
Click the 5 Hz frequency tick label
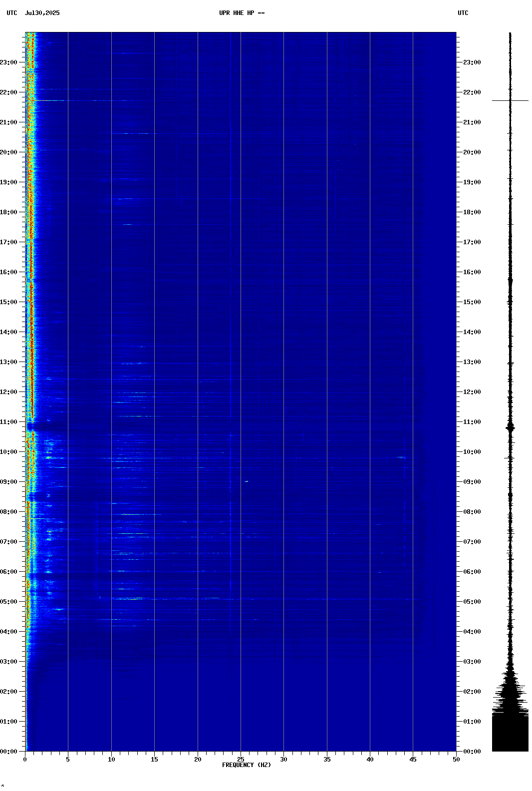click(68, 760)
